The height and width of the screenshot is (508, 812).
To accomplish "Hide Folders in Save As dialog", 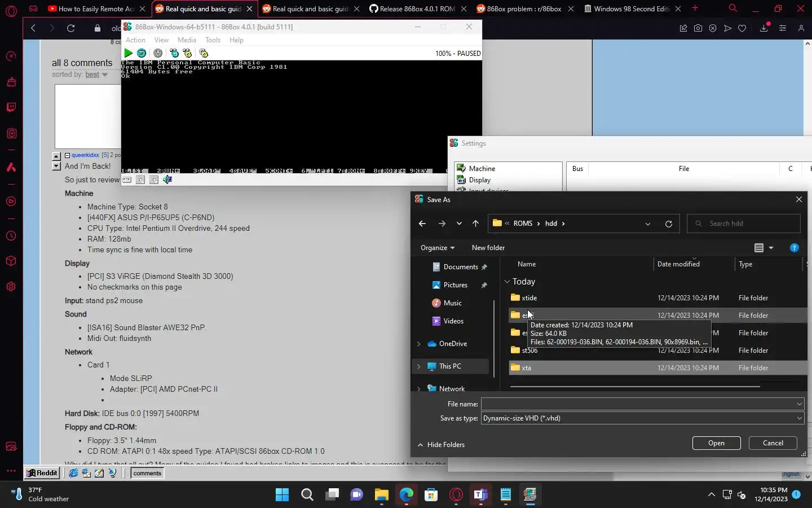I will [x=441, y=445].
